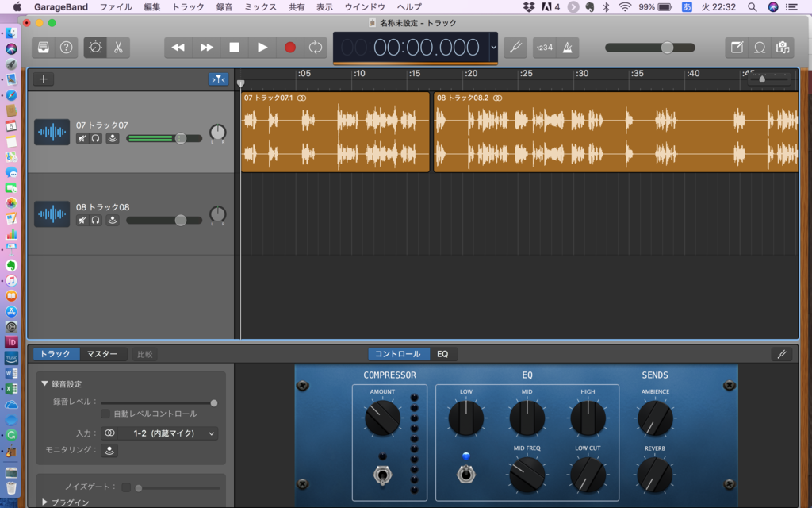Image resolution: width=812 pixels, height=508 pixels.
Task: Click the 比較 compare button
Action: (144, 355)
